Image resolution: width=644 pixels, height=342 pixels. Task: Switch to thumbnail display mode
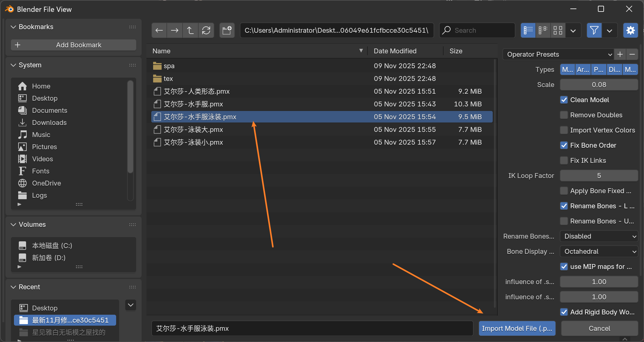click(x=558, y=30)
